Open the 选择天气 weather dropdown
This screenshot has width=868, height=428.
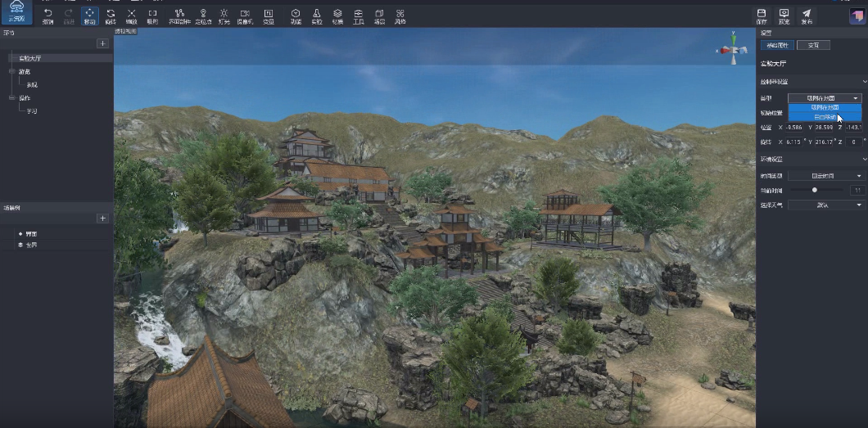tap(824, 205)
